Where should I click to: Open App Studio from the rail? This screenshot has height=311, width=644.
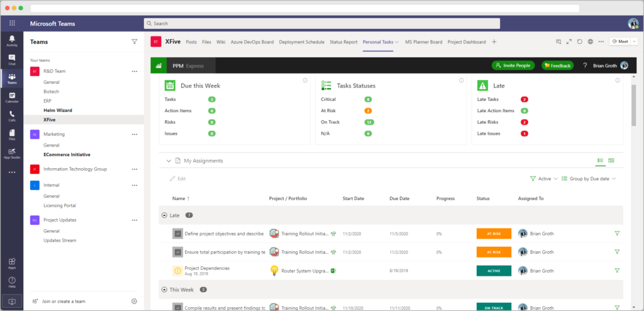click(12, 154)
